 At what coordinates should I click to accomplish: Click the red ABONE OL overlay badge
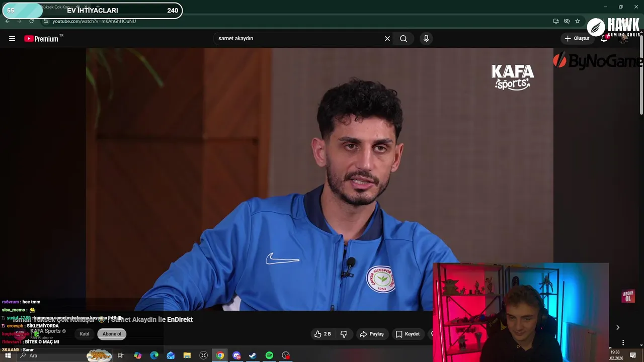(x=628, y=296)
